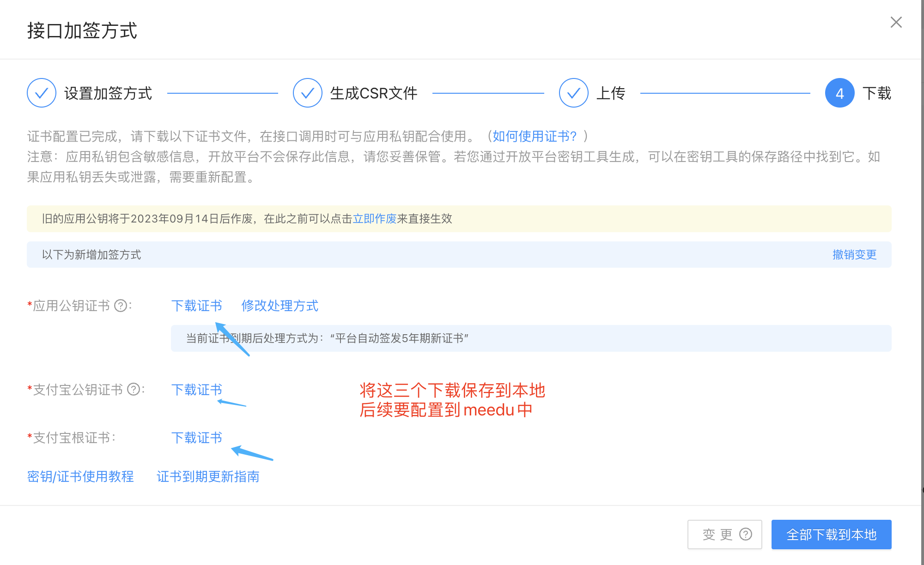
Task: Click the 设置加签方式 step checkmark icon
Action: coord(42,93)
